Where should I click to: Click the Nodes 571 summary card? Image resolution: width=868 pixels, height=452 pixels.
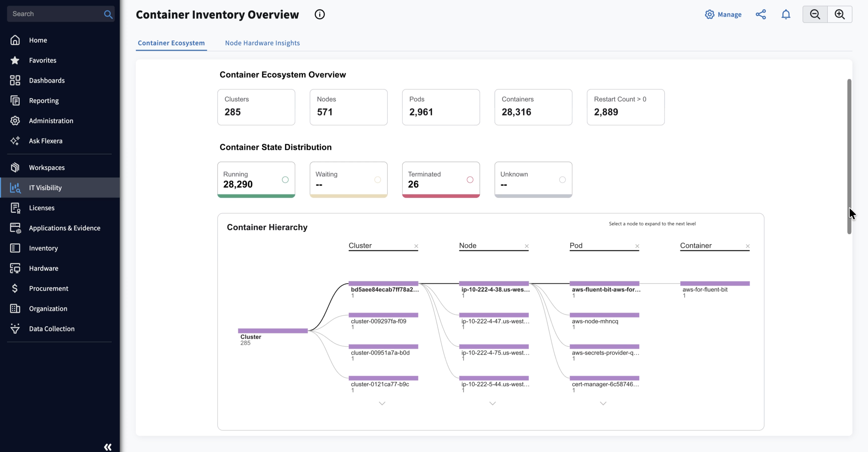click(x=348, y=107)
